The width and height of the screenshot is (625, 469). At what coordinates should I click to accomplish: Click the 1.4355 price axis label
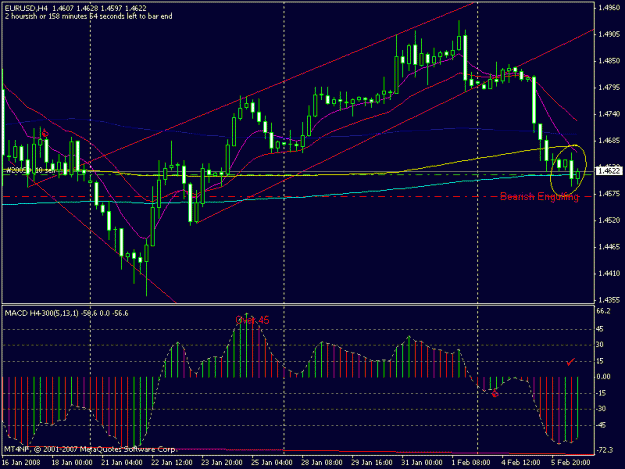pyautogui.click(x=609, y=300)
